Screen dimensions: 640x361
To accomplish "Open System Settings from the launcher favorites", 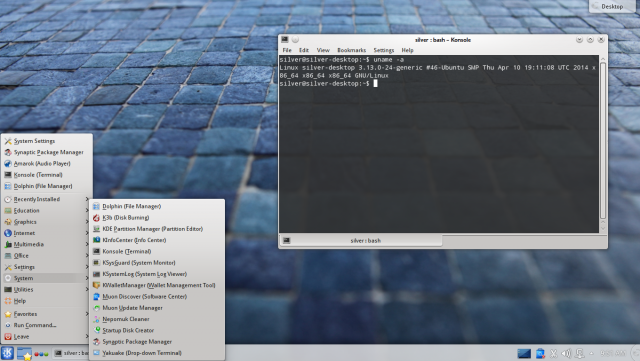I will [47, 141].
